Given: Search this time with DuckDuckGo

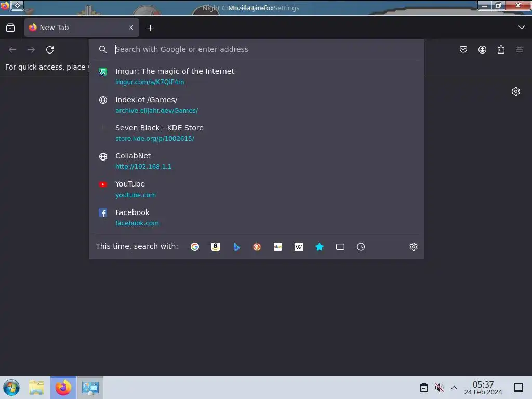Looking at the screenshot, I should (x=257, y=247).
